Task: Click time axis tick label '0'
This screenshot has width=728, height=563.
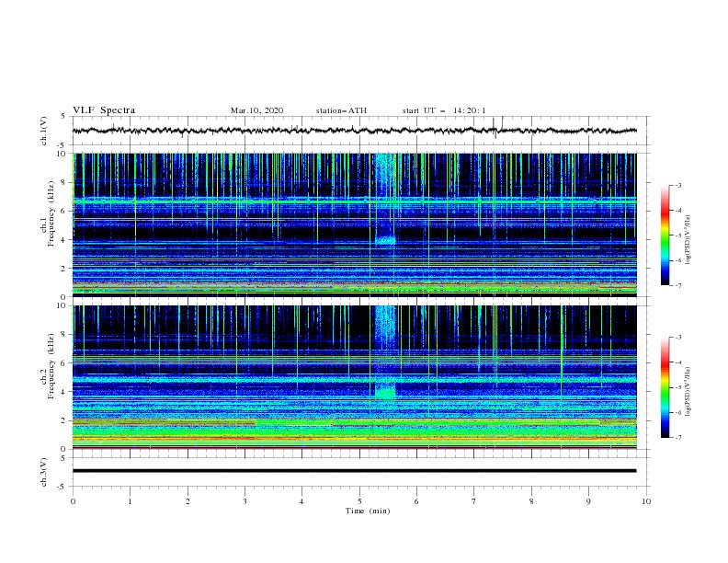Action: click(73, 501)
